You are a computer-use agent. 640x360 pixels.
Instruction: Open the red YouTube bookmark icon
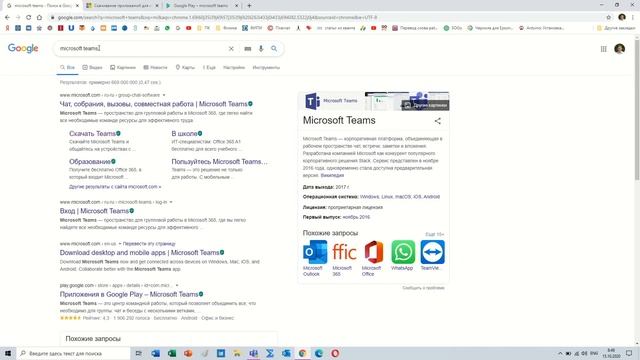(189, 28)
